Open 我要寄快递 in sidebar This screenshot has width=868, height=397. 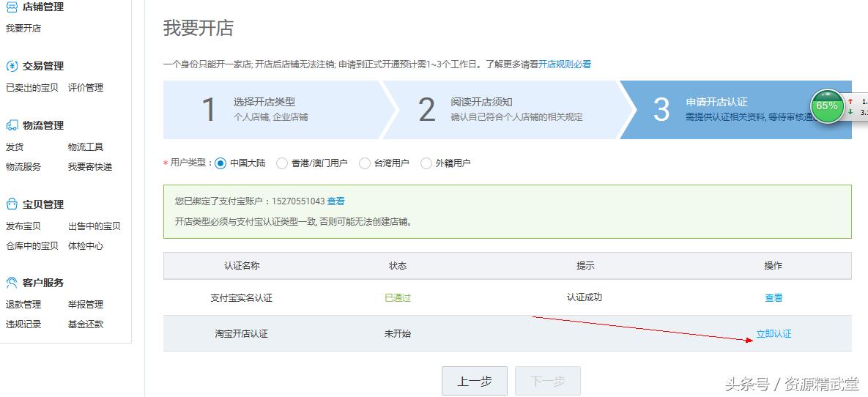(90, 167)
